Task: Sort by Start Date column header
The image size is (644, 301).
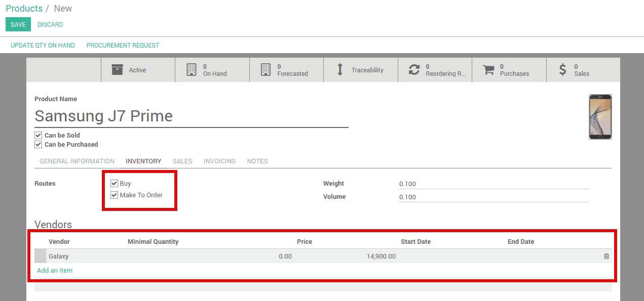Action: pos(415,241)
